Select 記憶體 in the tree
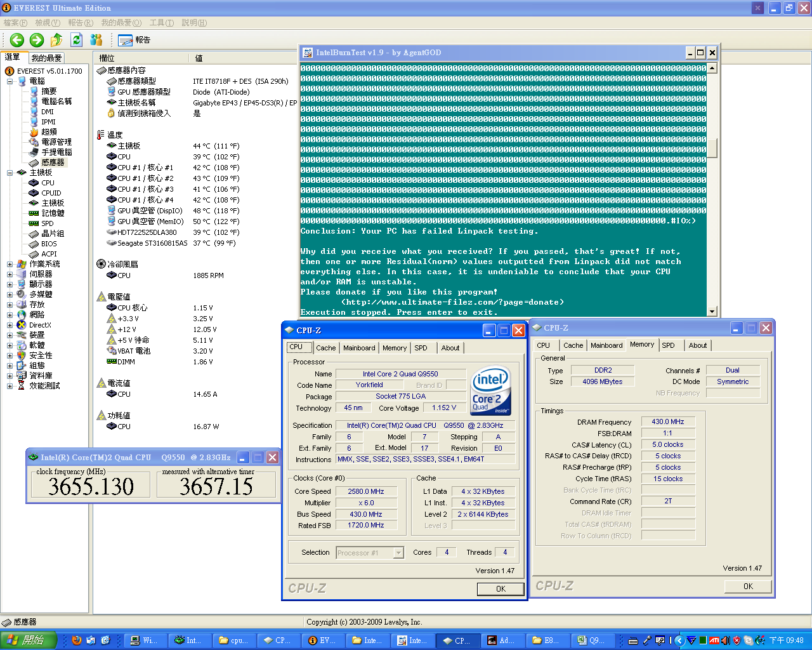812x650 pixels. pyautogui.click(x=53, y=213)
